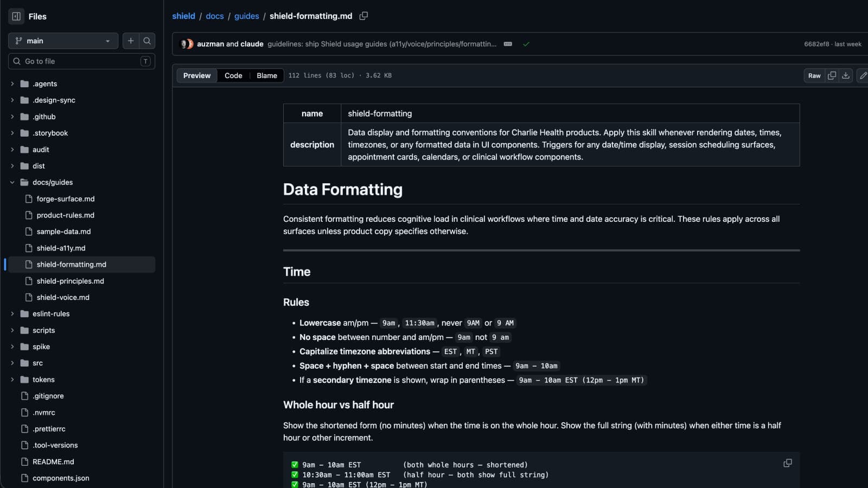Image resolution: width=868 pixels, height=488 pixels.
Task: Expand the .storybook folder chevron
Action: coord(12,133)
